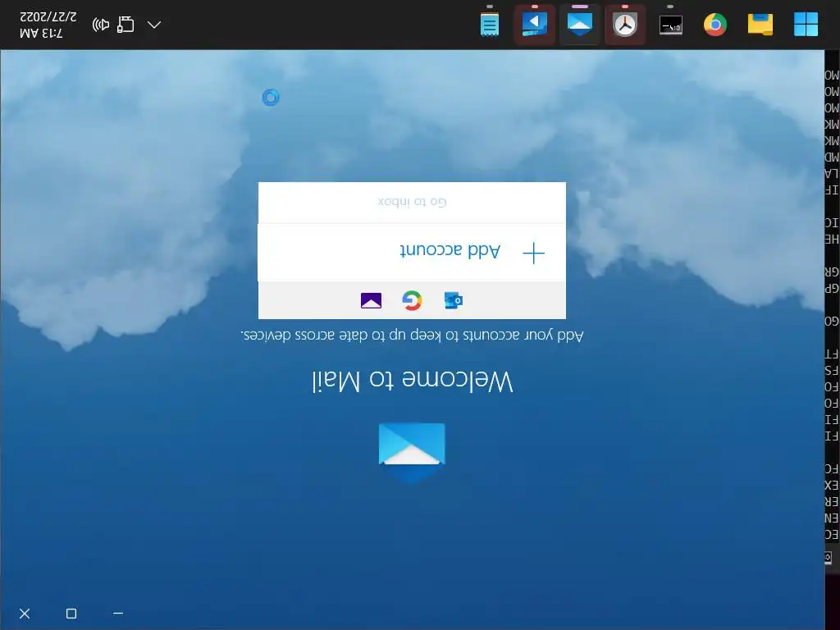Click the plus icon beside Add account
The width and height of the screenshot is (840, 630).
[533, 253]
